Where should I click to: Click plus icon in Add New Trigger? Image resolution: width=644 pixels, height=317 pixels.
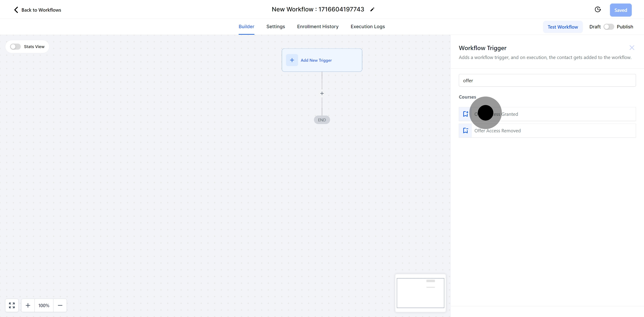pyautogui.click(x=292, y=60)
